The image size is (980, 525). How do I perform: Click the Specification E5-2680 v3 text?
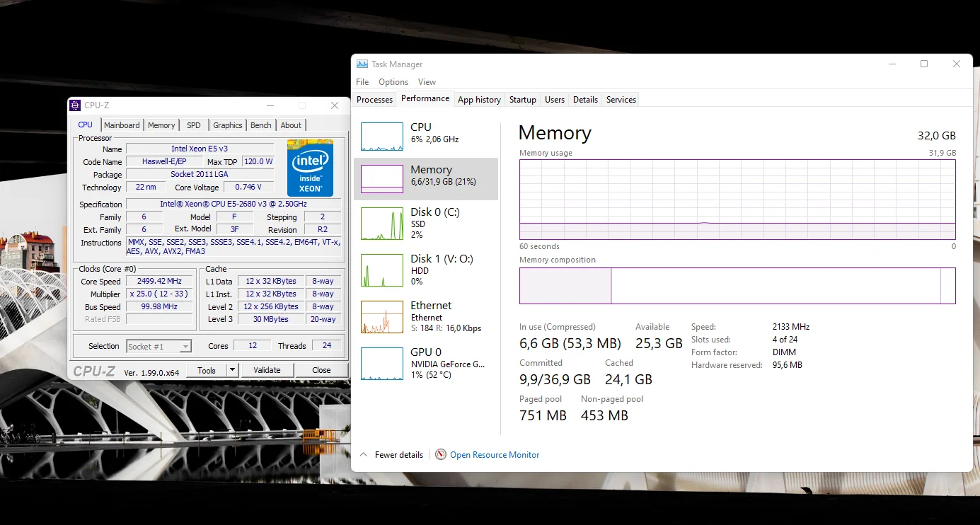click(233, 204)
